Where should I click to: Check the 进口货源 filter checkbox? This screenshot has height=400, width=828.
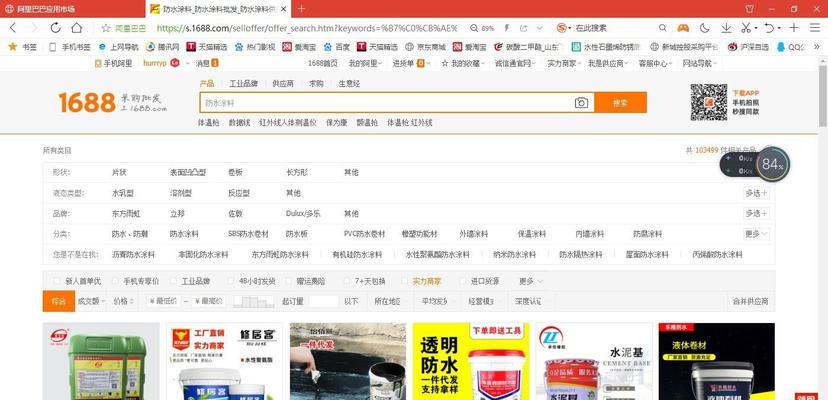point(463,281)
